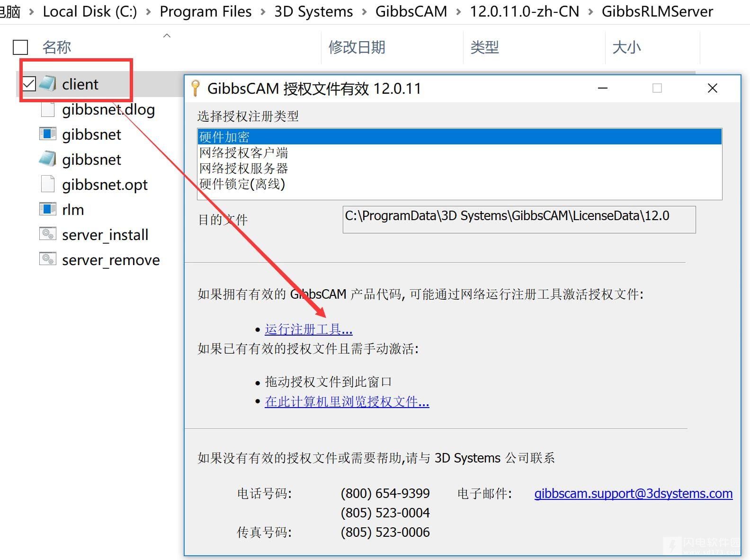Sort by the 类型 column header
The width and height of the screenshot is (750, 560).
484,47
